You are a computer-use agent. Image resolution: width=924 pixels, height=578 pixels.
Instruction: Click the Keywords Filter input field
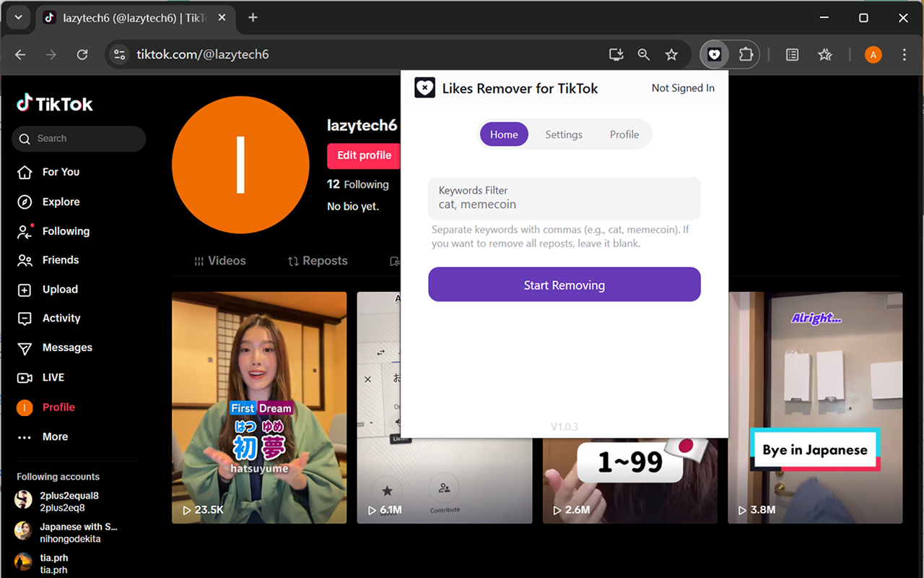(x=565, y=198)
